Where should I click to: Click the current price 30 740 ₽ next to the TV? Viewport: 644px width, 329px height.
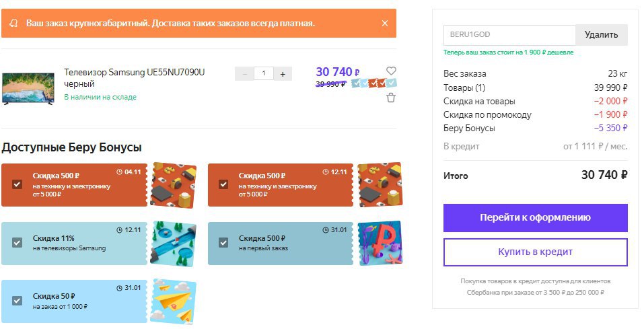coord(338,72)
